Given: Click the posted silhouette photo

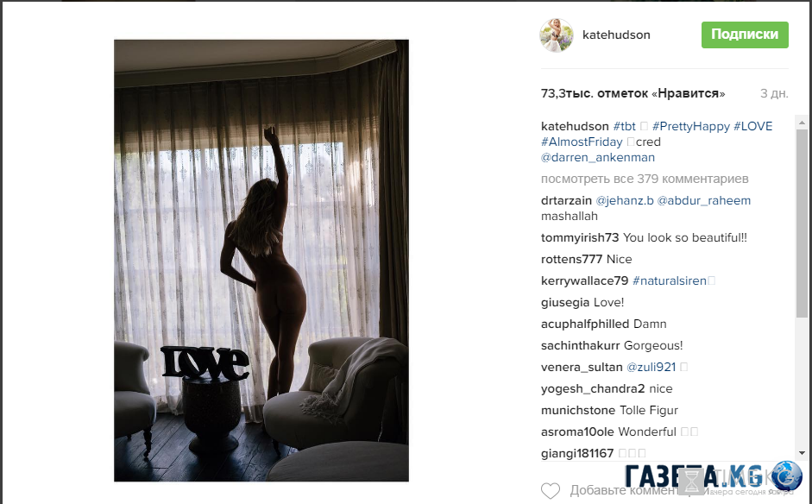Looking at the screenshot, I should pyautogui.click(x=261, y=261).
